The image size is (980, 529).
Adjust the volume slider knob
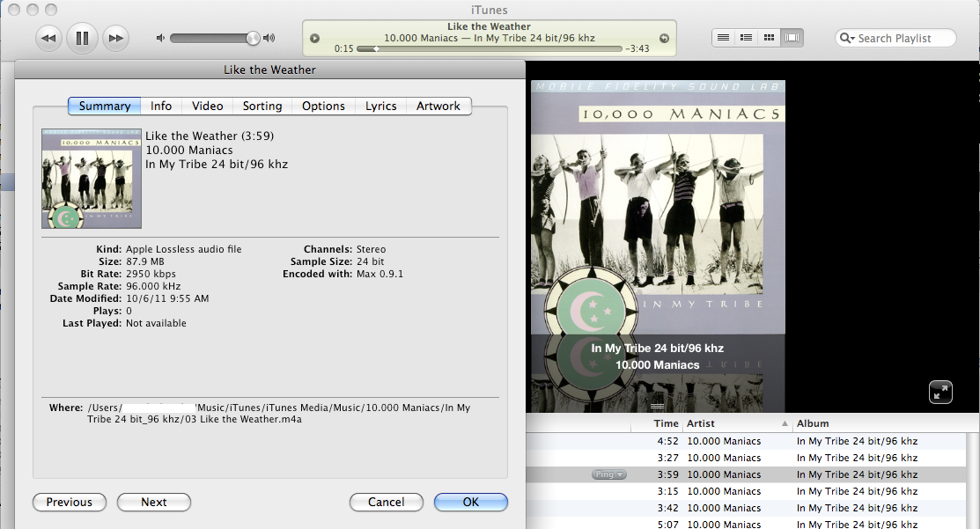point(253,38)
